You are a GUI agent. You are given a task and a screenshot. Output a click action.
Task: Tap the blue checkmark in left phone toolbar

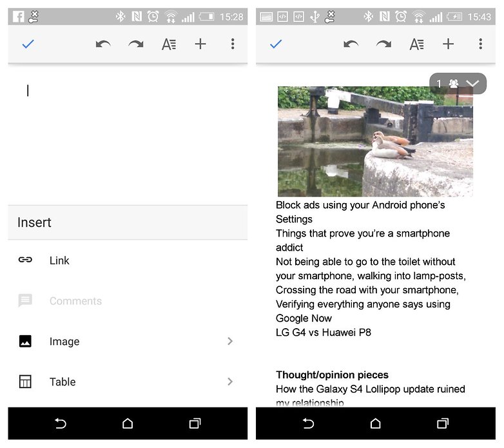pyautogui.click(x=28, y=44)
